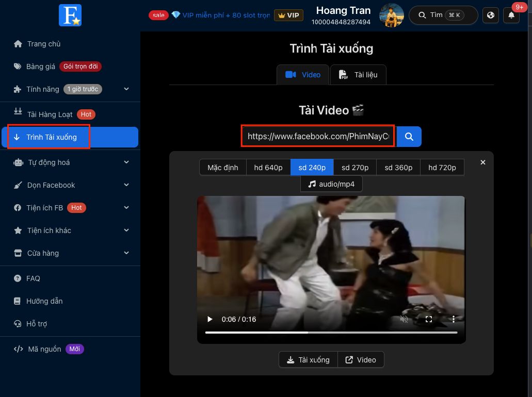Viewport: 532px width, 397px height.
Task: Click the Hot badge beside Tài Hàng Loạt
Action: coord(86,114)
